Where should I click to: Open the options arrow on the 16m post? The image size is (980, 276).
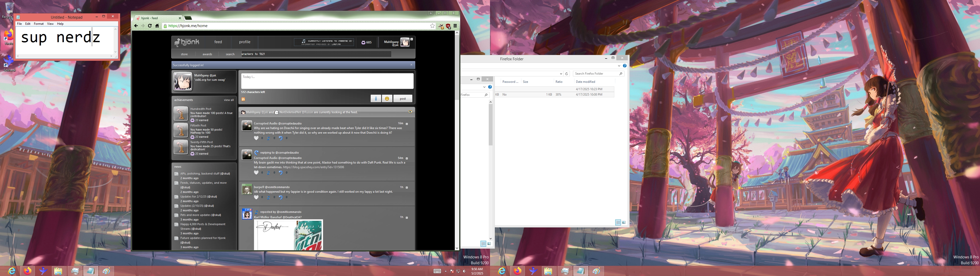pos(407,124)
